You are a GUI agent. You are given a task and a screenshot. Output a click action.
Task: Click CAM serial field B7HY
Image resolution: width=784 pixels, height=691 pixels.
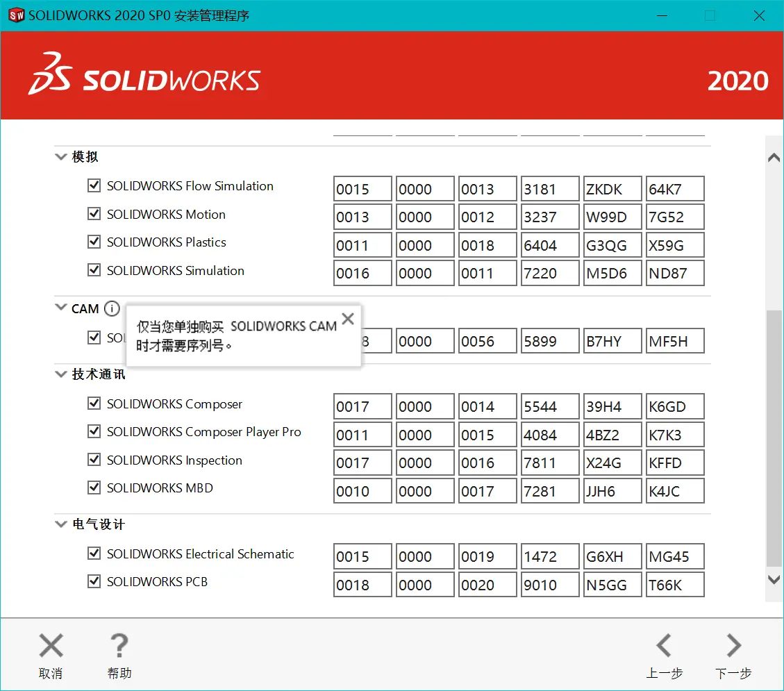pos(612,341)
